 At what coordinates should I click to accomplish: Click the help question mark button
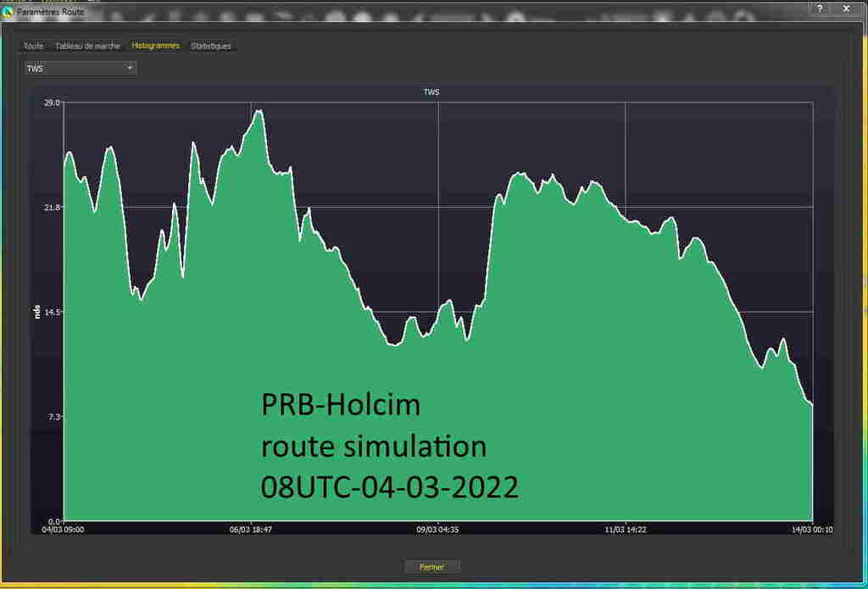pyautogui.click(x=820, y=8)
